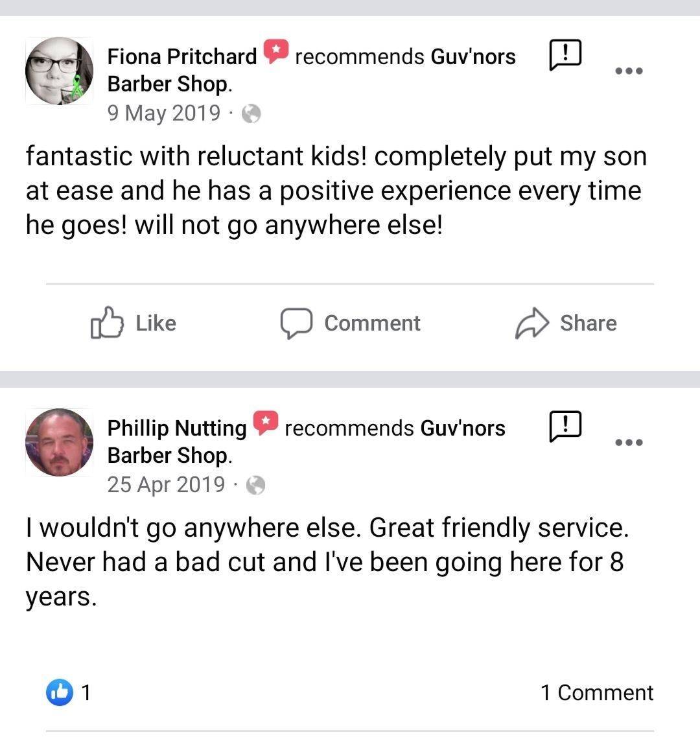Open more options on Fiona's review
This screenshot has width=700, height=739.
[629, 71]
